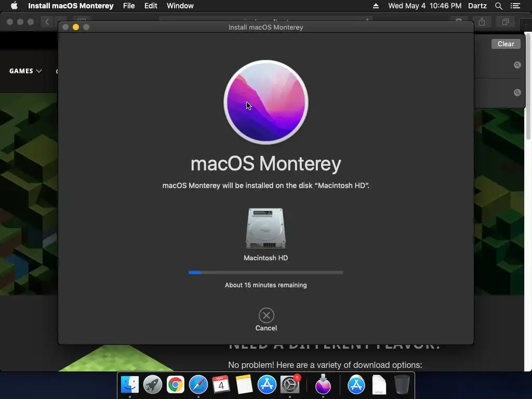Open Google Chrome from the Dock

(175, 385)
